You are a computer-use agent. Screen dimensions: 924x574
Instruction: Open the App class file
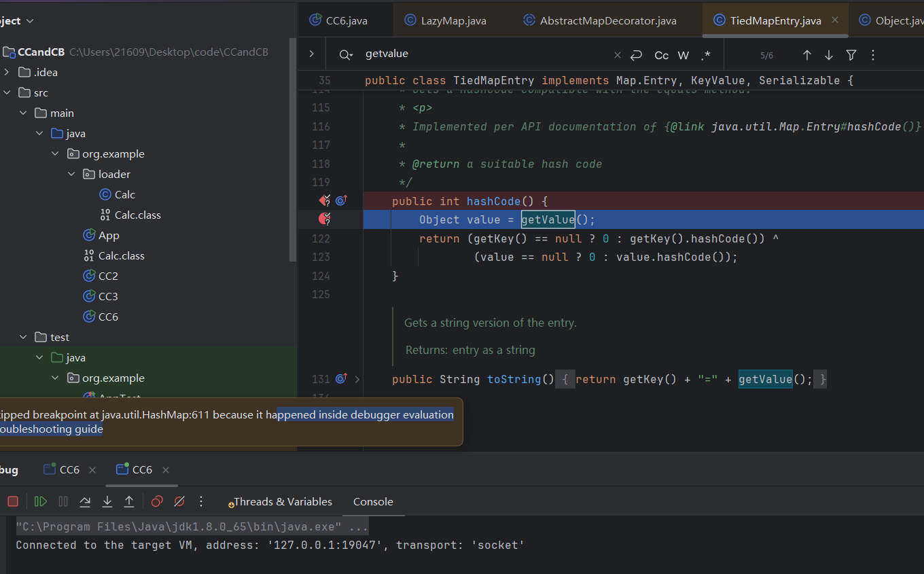tap(101, 235)
